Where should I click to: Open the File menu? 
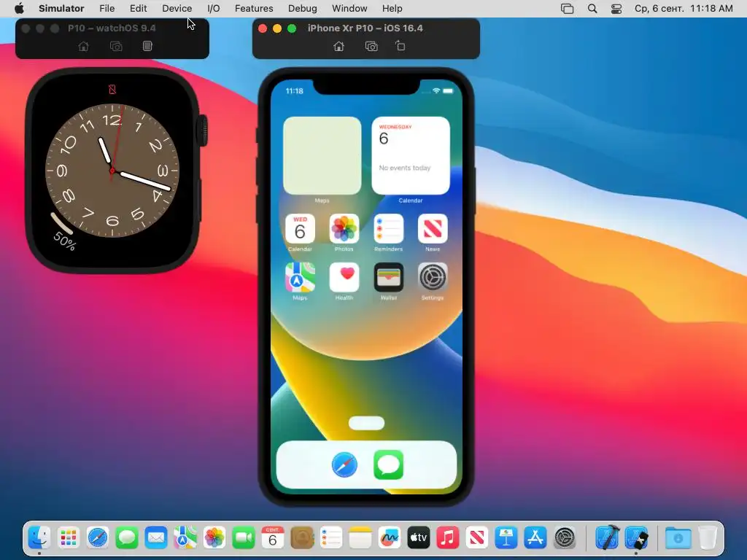point(107,9)
